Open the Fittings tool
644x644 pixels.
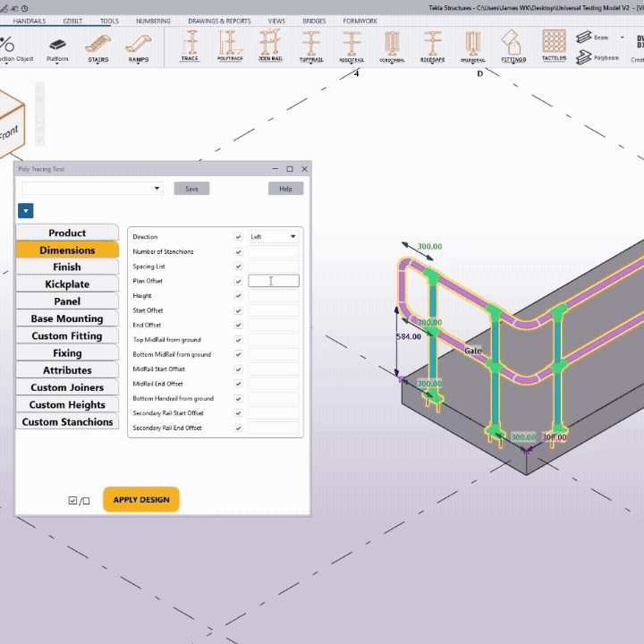click(x=513, y=45)
